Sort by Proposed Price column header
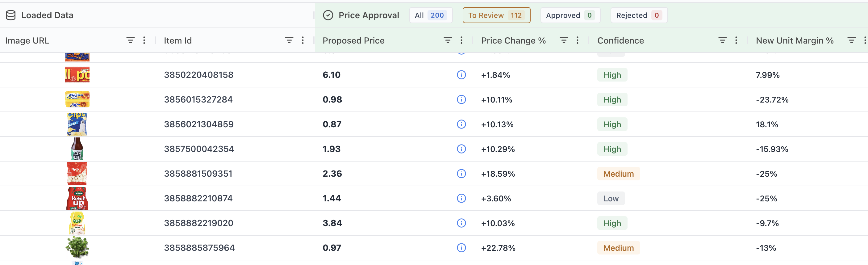The height and width of the screenshot is (265, 868). [x=353, y=40]
